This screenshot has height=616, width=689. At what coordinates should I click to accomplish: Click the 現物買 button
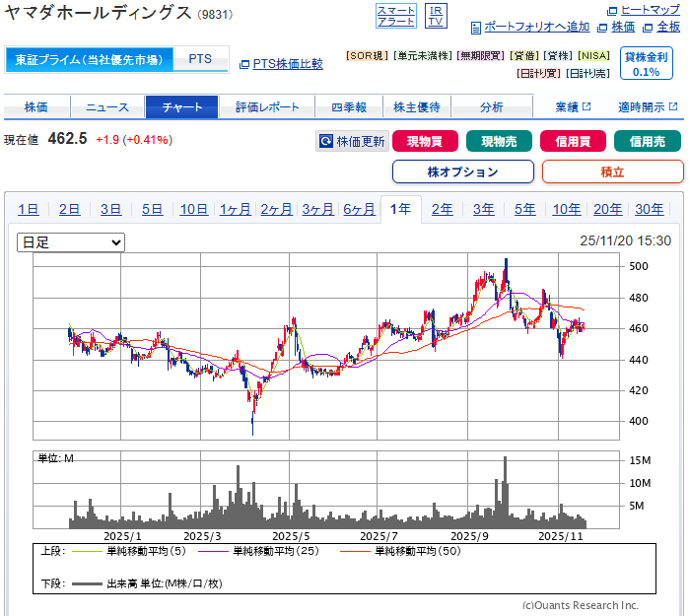click(425, 142)
